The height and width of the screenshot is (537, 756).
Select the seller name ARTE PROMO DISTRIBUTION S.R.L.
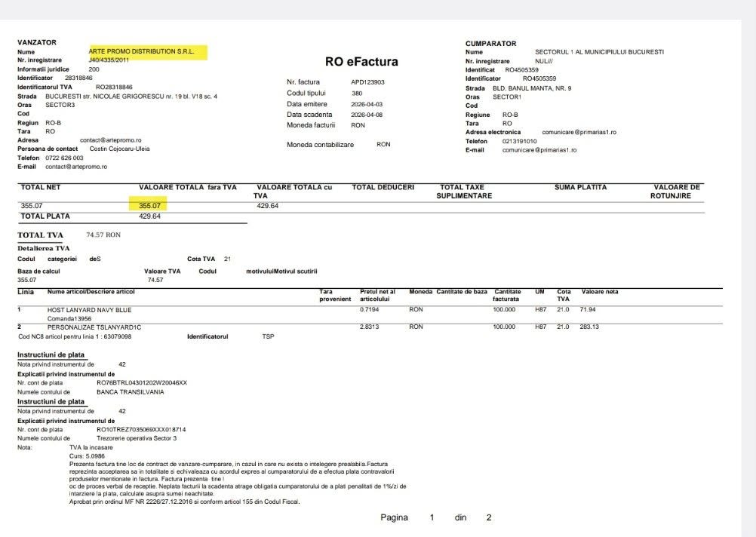(141, 51)
